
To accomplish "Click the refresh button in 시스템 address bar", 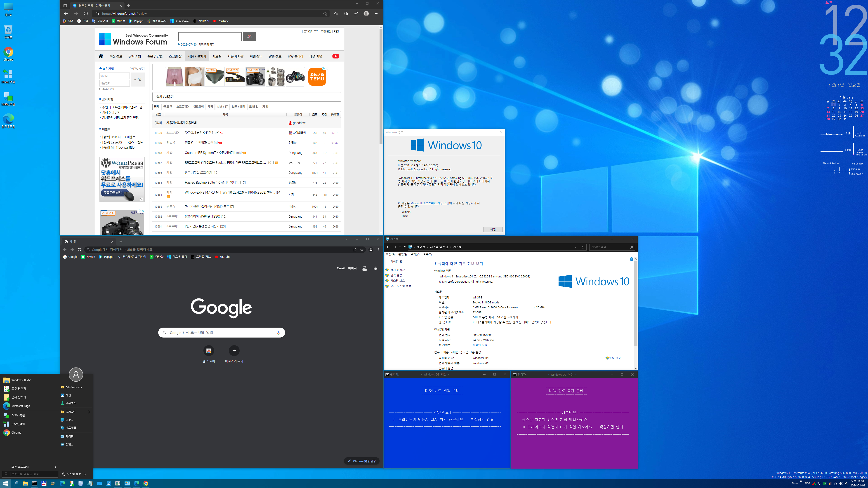I will (583, 247).
